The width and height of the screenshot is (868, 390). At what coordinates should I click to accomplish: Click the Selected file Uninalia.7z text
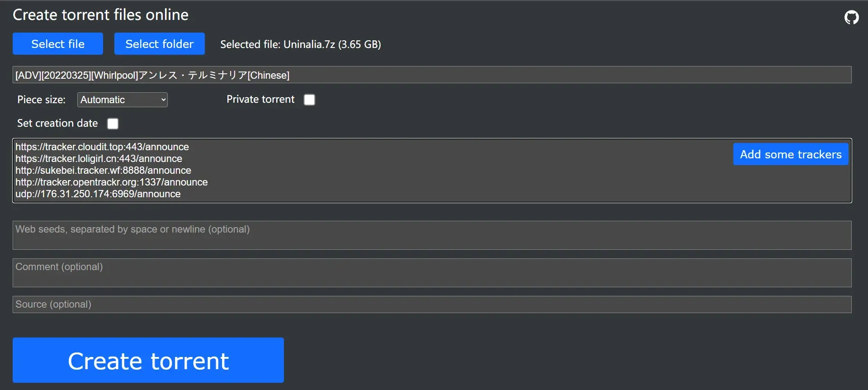pyautogui.click(x=301, y=44)
